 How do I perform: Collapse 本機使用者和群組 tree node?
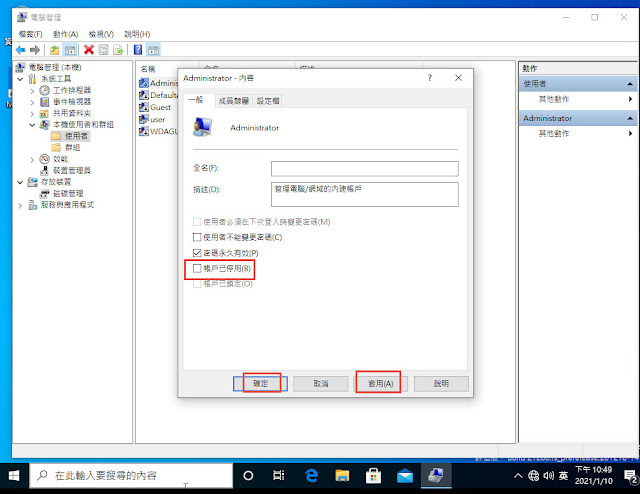click(32, 125)
